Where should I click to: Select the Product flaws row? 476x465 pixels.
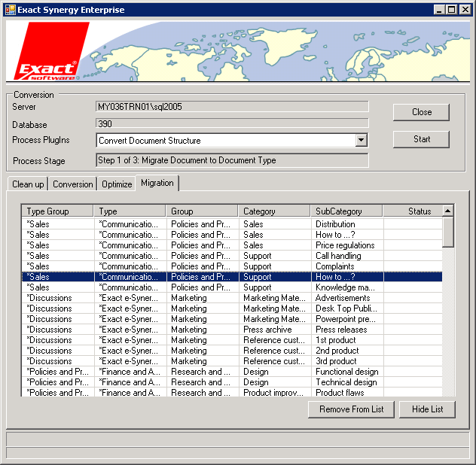coord(232,393)
